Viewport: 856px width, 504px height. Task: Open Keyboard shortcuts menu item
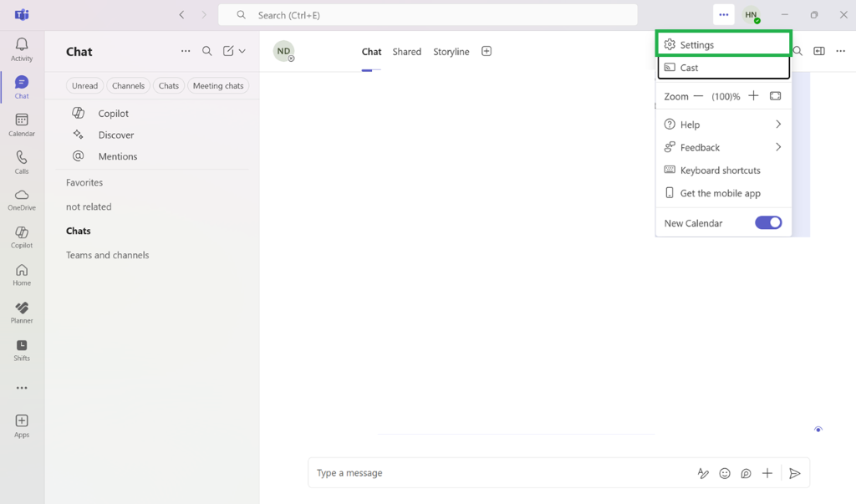[723, 171]
